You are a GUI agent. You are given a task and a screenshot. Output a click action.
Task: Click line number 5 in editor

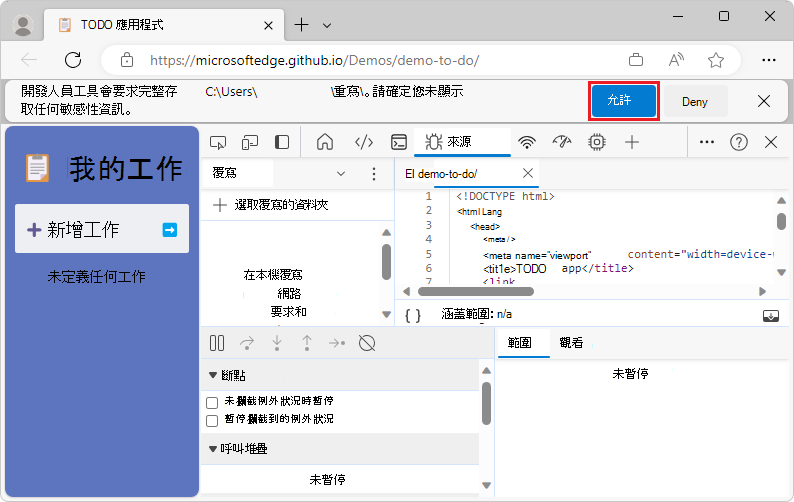point(428,254)
